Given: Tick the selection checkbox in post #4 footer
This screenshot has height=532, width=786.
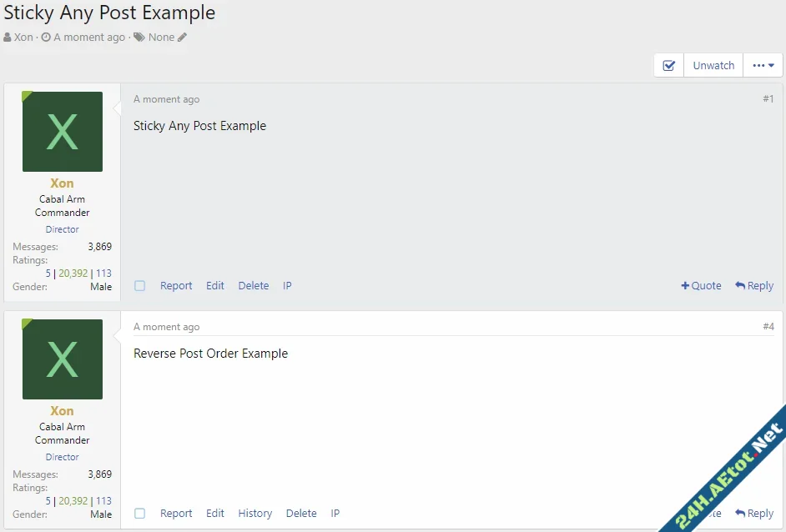Looking at the screenshot, I should point(139,513).
